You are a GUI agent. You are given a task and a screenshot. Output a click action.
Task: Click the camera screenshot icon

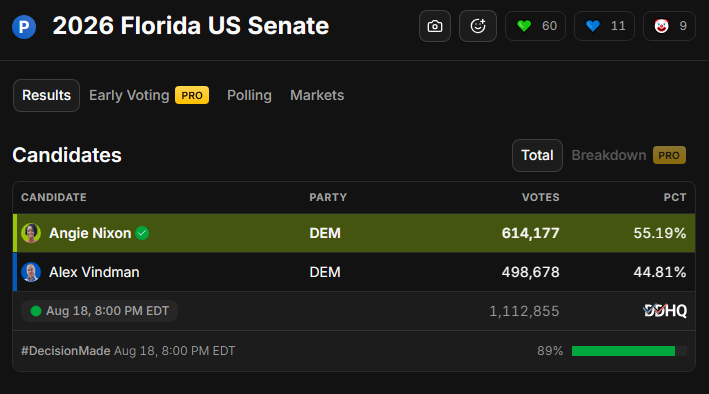tap(435, 26)
